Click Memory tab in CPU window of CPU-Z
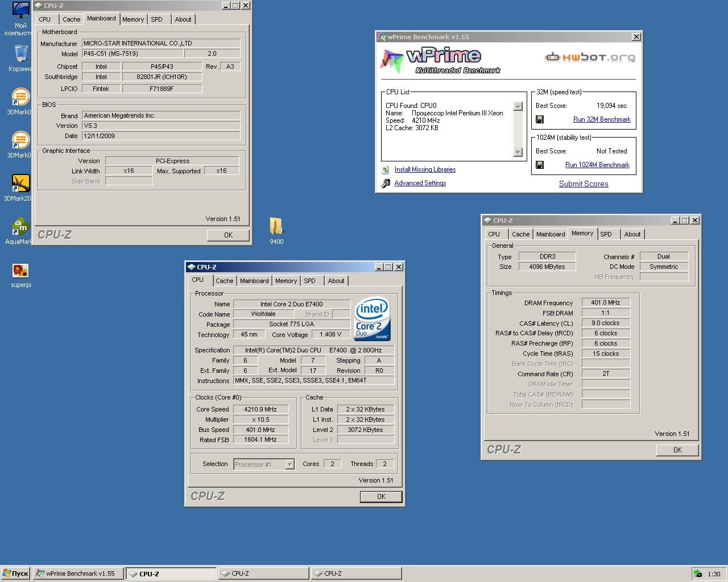 click(286, 281)
